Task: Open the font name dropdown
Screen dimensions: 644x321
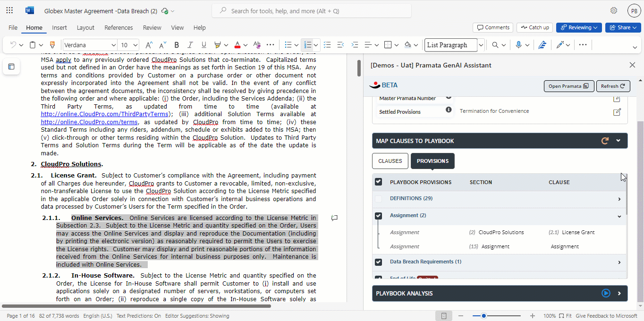Action: (113, 45)
